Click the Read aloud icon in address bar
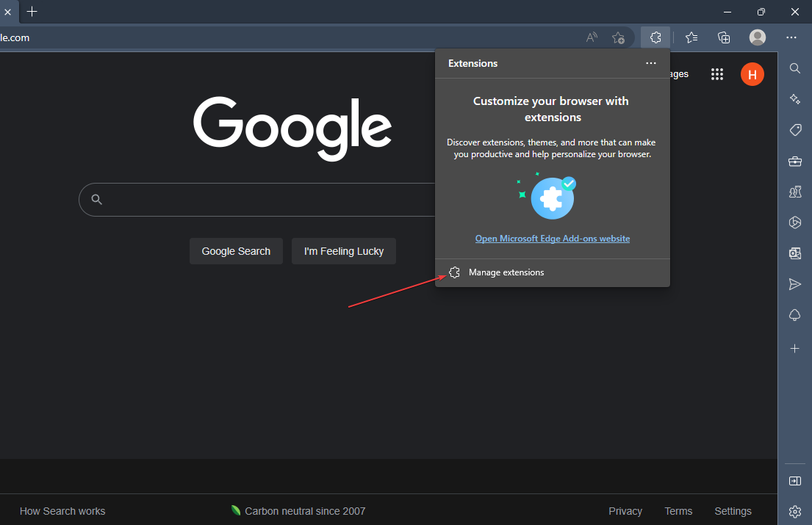This screenshot has height=525, width=812. coord(592,37)
